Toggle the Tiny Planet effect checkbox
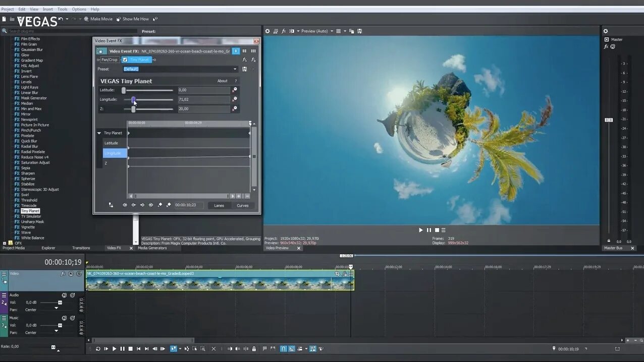 tap(125, 59)
